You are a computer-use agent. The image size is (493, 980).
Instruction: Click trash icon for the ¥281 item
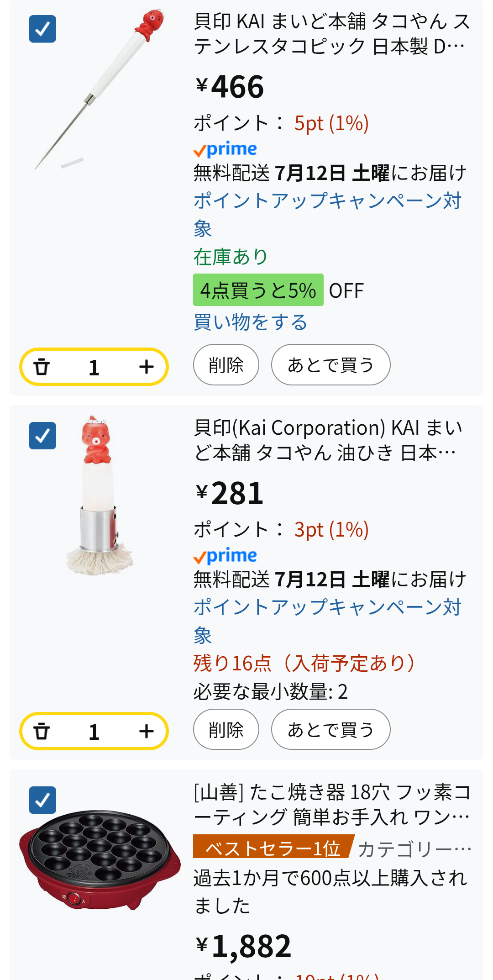[x=42, y=732]
